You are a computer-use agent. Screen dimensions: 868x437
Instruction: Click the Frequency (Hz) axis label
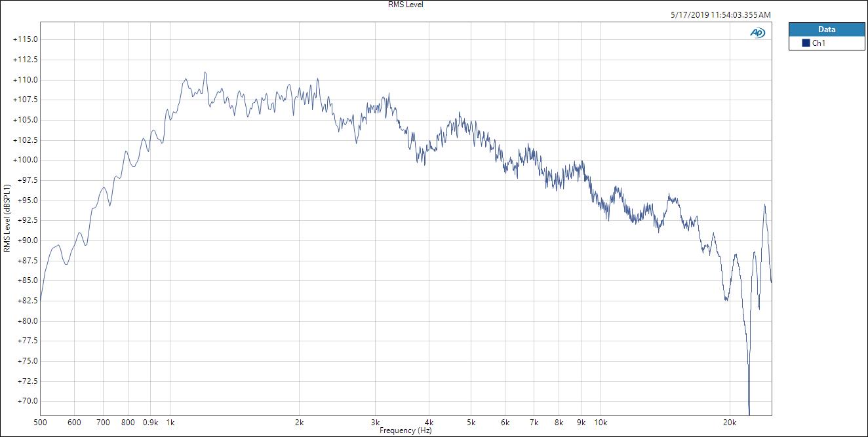[405, 430]
